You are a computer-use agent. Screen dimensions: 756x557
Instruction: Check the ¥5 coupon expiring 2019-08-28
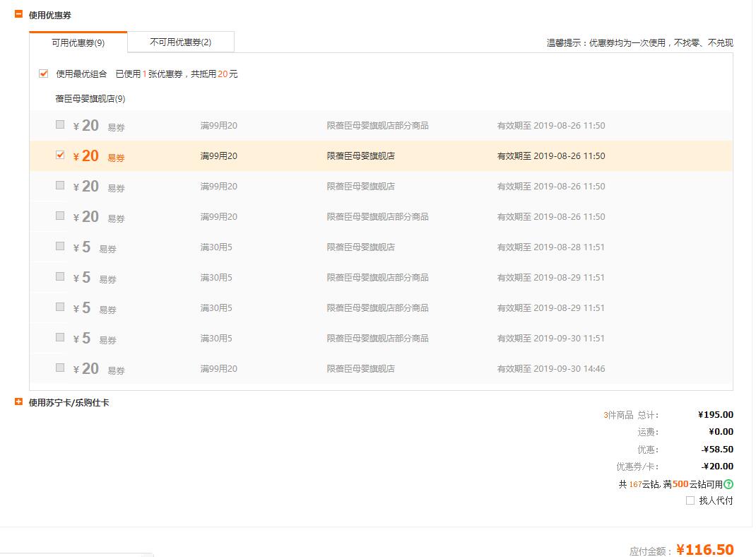60,246
